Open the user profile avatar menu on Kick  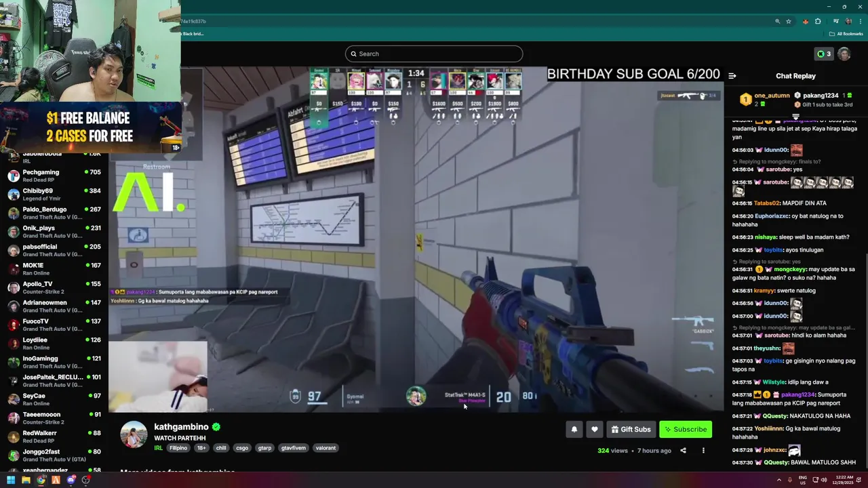[x=844, y=54]
